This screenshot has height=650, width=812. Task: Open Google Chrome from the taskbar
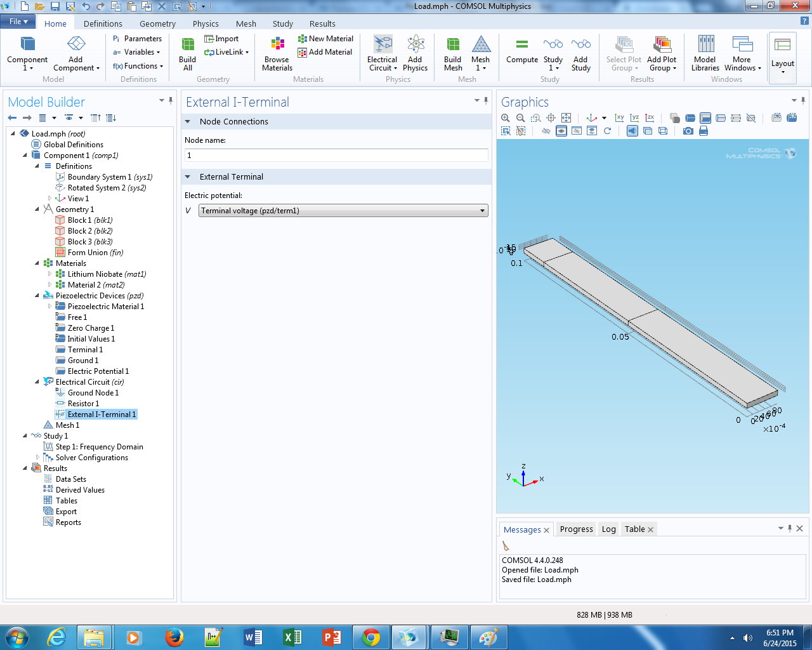371,637
